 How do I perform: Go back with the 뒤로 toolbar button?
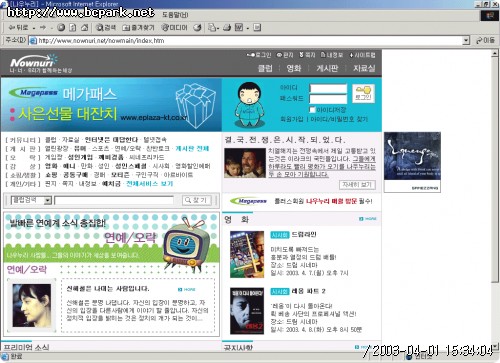(18, 27)
